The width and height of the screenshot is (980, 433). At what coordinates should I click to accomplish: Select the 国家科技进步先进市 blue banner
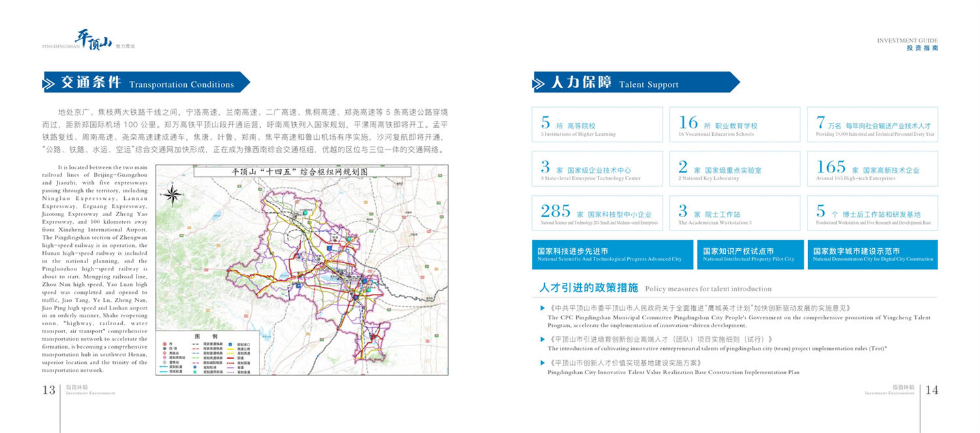coord(610,255)
